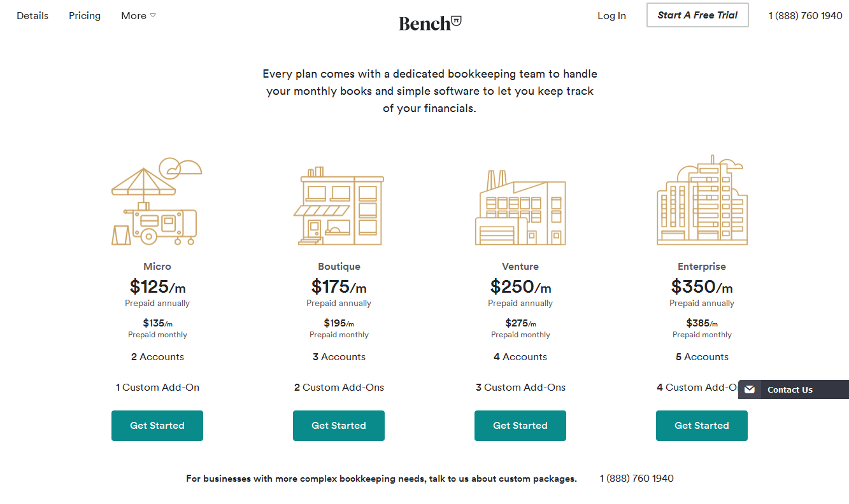The width and height of the screenshot is (849, 504).
Task: Click the Enterprise plan skyscraper illustration
Action: (702, 201)
